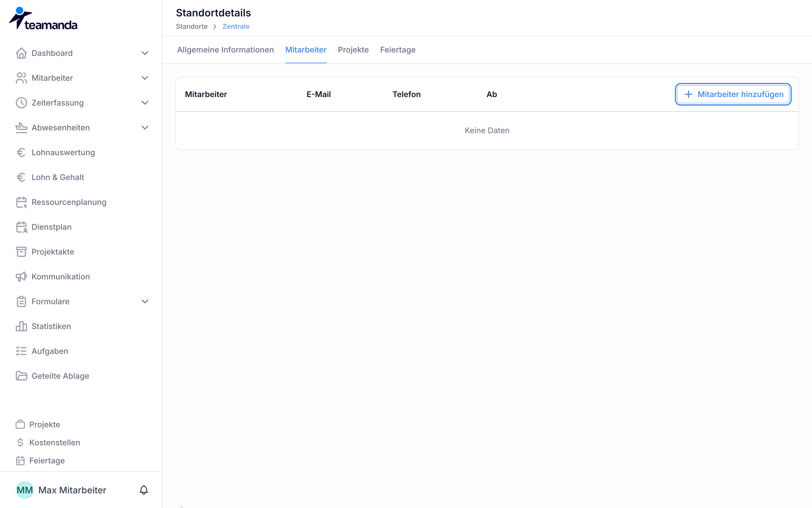
Task: Expand the sidebar Mitarbeiter chevron
Action: click(x=145, y=78)
